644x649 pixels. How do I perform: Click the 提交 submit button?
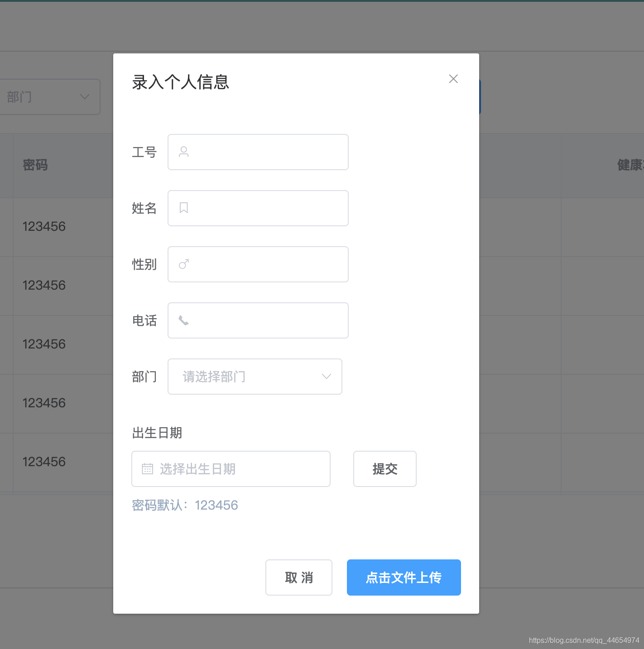click(384, 469)
